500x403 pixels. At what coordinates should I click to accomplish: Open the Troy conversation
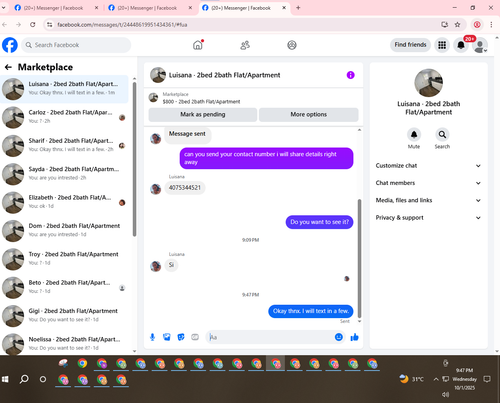[x=64, y=259]
